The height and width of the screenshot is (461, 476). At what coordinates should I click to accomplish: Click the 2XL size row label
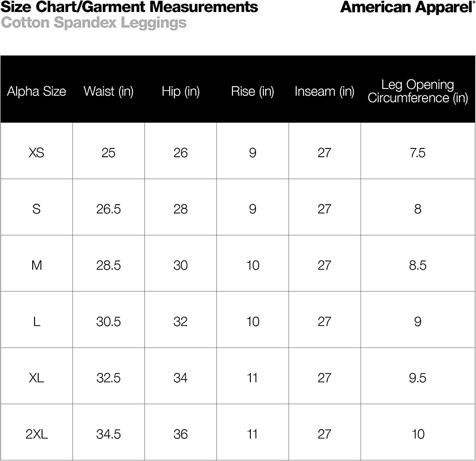click(x=36, y=434)
